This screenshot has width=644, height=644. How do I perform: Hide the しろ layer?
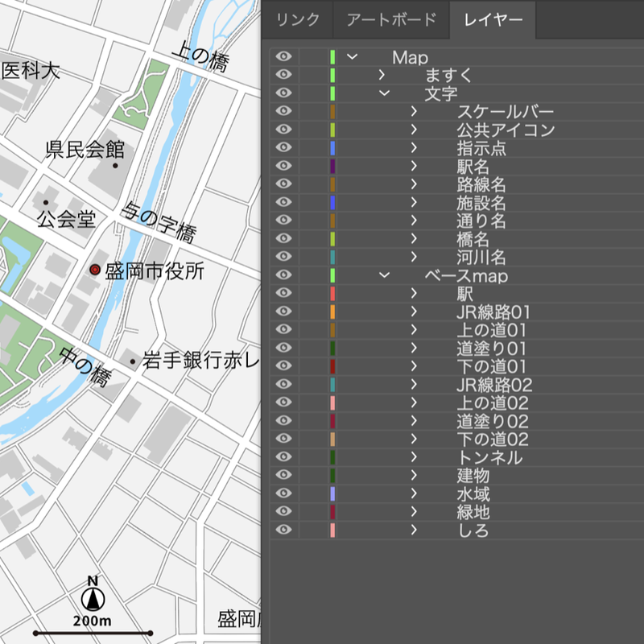click(281, 529)
